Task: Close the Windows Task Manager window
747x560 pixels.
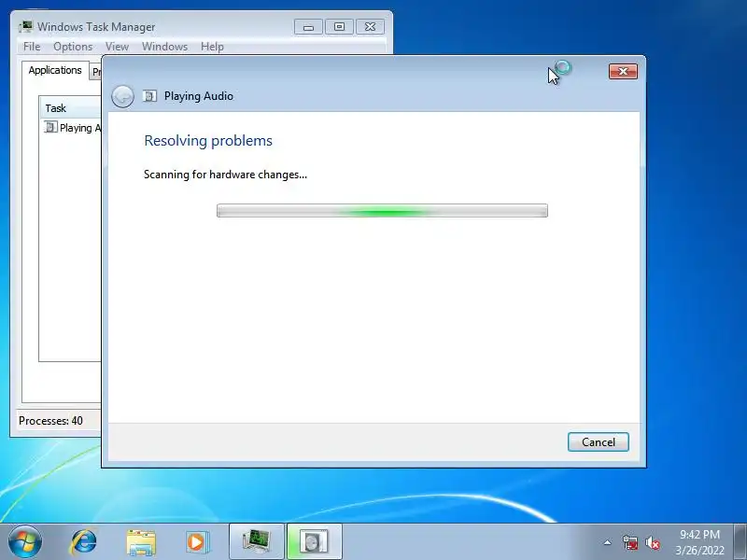Action: tap(370, 27)
